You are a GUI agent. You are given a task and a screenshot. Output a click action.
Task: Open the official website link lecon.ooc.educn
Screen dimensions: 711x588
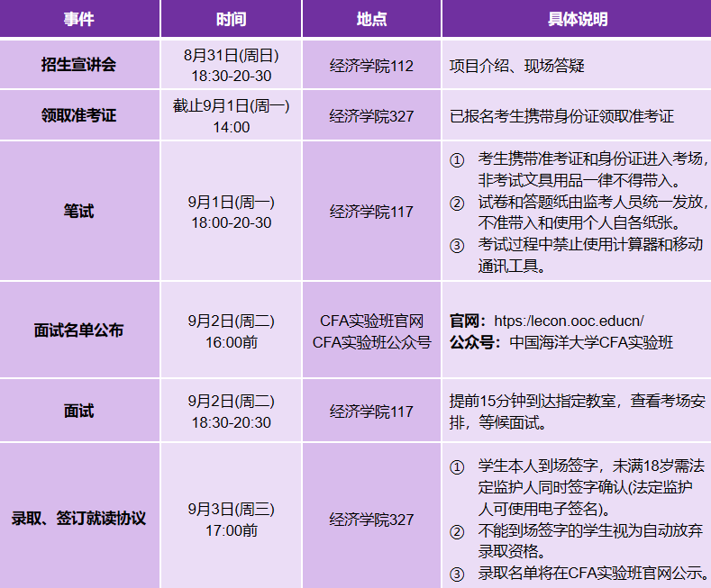click(x=570, y=321)
